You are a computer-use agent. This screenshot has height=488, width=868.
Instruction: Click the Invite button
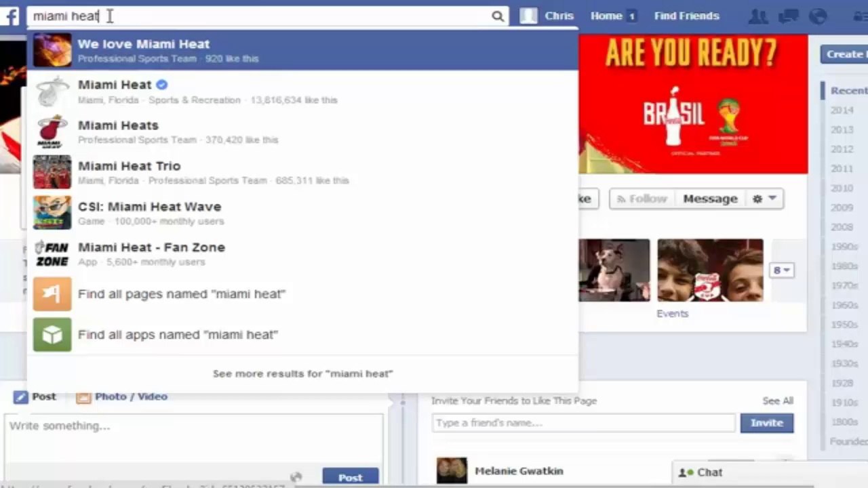(767, 423)
